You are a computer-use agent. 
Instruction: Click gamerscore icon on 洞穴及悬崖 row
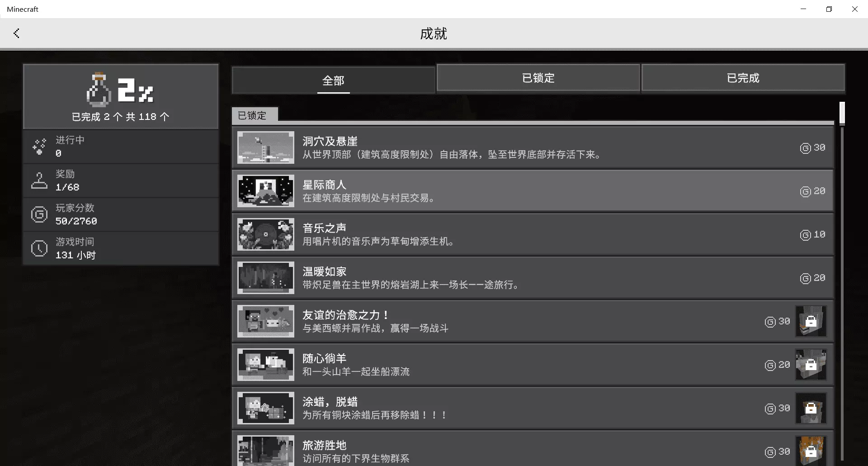pos(806,148)
